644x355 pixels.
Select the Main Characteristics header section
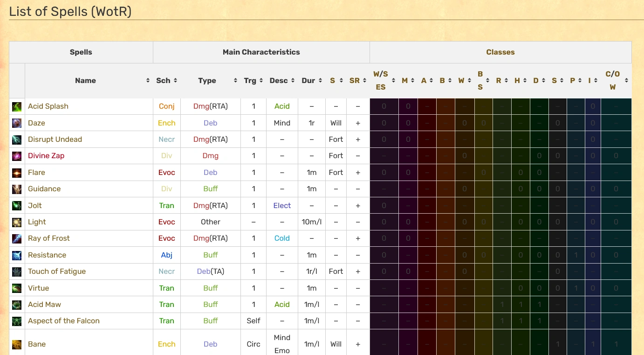tap(261, 52)
